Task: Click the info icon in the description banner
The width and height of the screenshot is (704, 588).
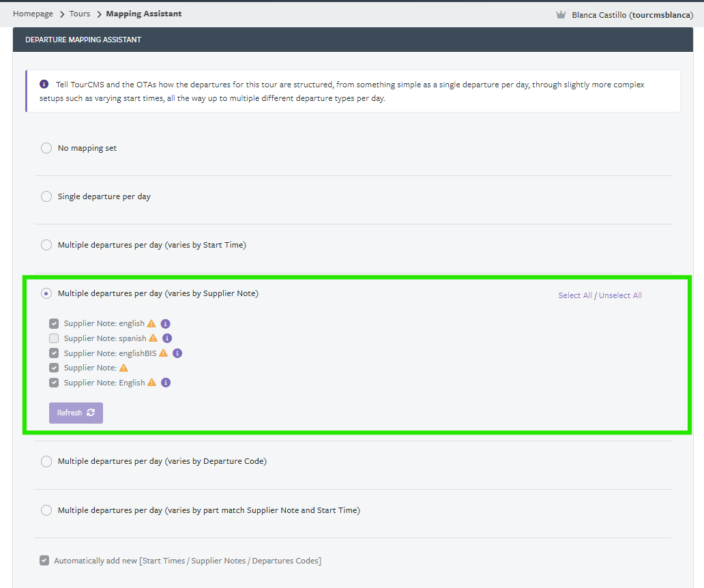Action: pos(44,84)
